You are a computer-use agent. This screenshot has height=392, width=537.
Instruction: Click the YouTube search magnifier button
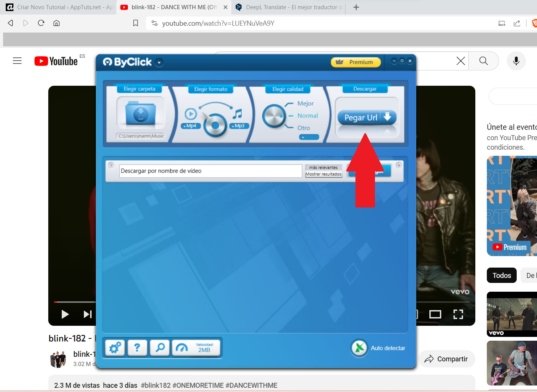click(x=484, y=61)
